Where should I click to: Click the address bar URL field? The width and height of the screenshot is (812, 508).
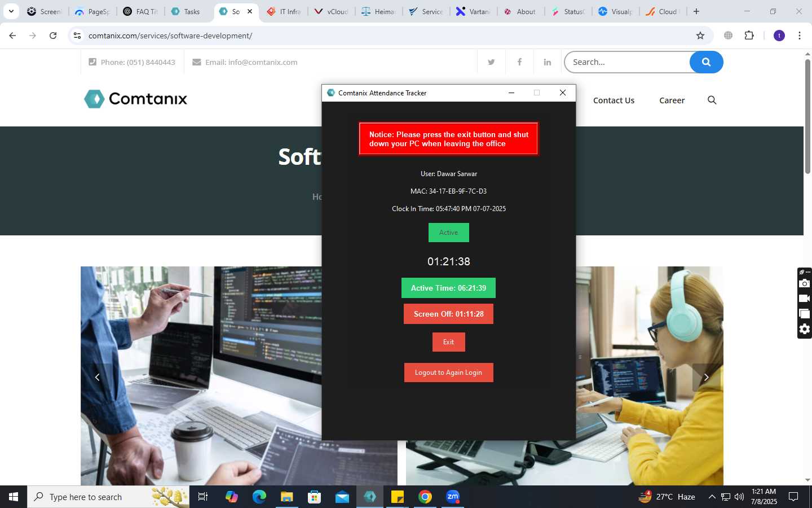pyautogui.click(x=389, y=36)
